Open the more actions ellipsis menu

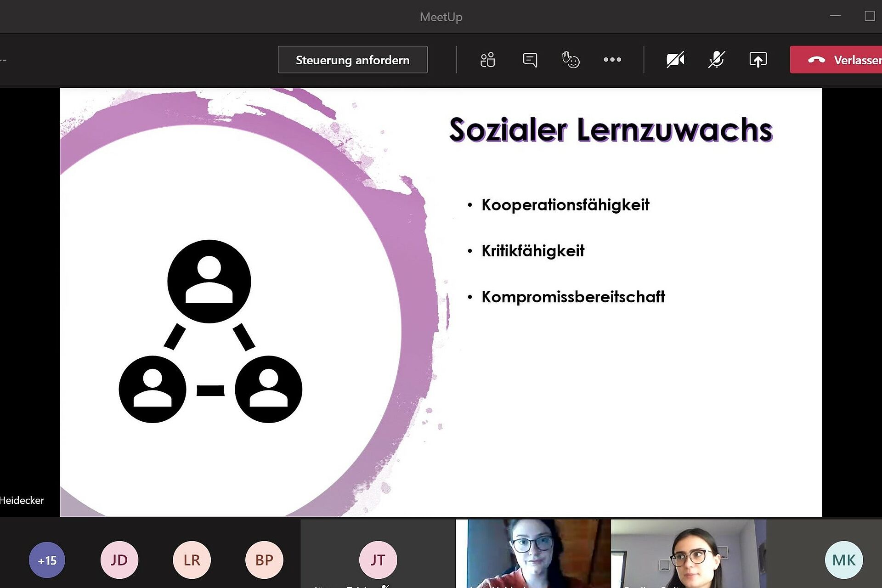[x=612, y=60]
